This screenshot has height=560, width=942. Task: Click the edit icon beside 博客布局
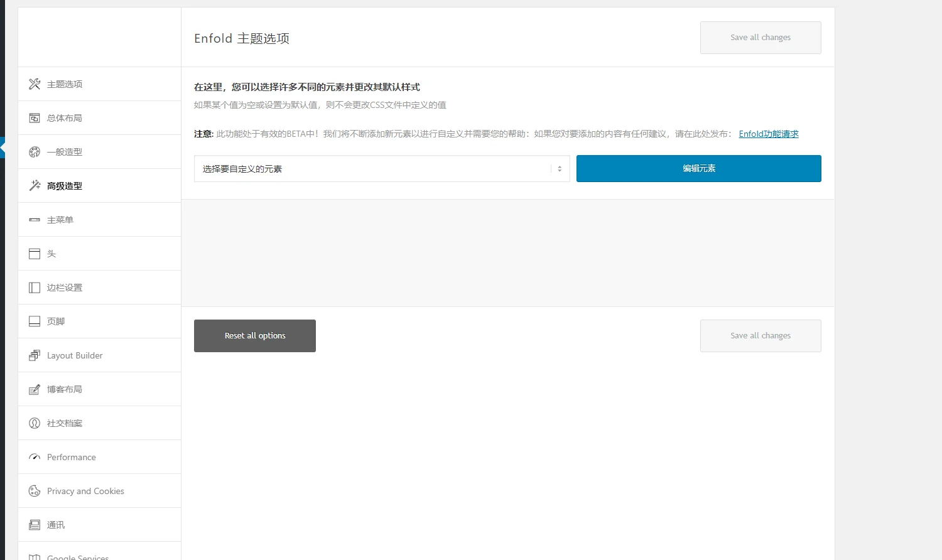(35, 389)
